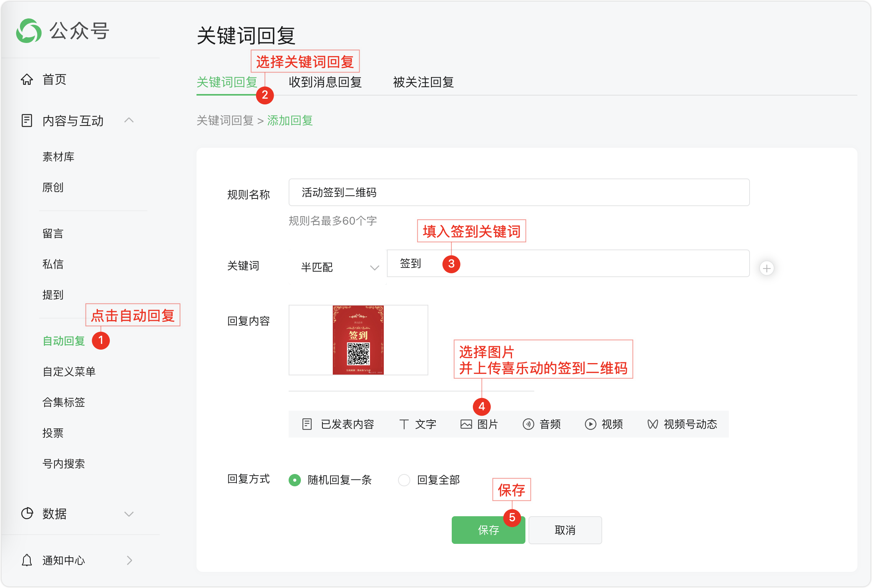872x588 pixels.
Task: Click the home icon next to 首页
Action: (27, 79)
